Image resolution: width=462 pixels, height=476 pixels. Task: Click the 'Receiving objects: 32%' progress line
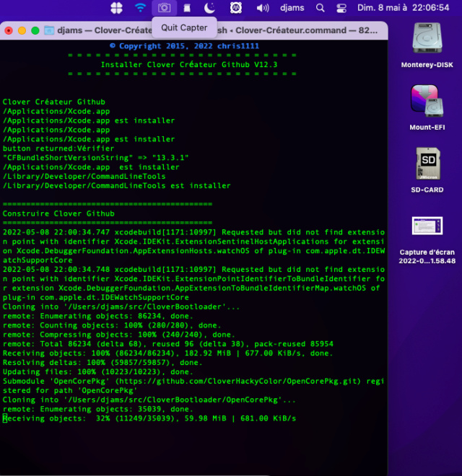pyautogui.click(x=149, y=418)
